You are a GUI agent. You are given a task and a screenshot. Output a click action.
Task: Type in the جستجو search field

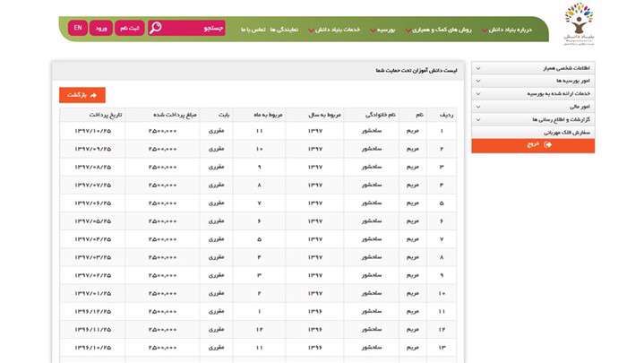(197, 28)
